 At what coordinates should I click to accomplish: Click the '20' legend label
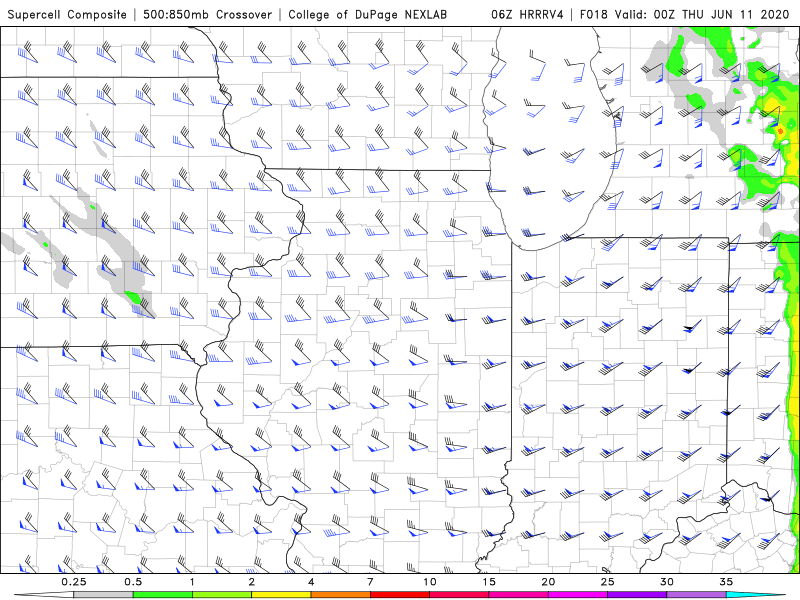point(548,582)
